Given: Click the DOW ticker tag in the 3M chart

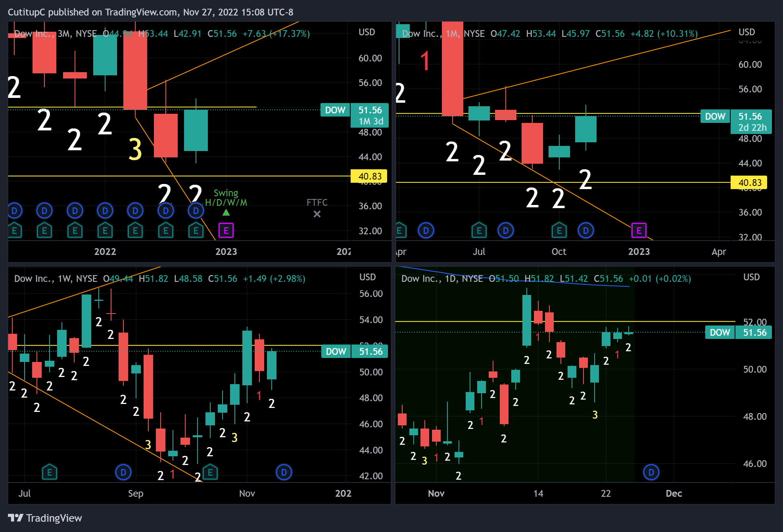Looking at the screenshot, I should click(335, 110).
